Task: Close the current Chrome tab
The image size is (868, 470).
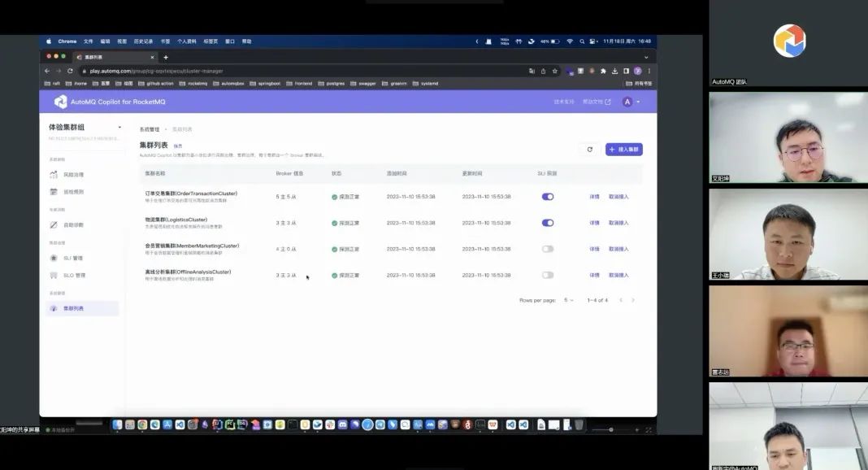Action: 152,57
